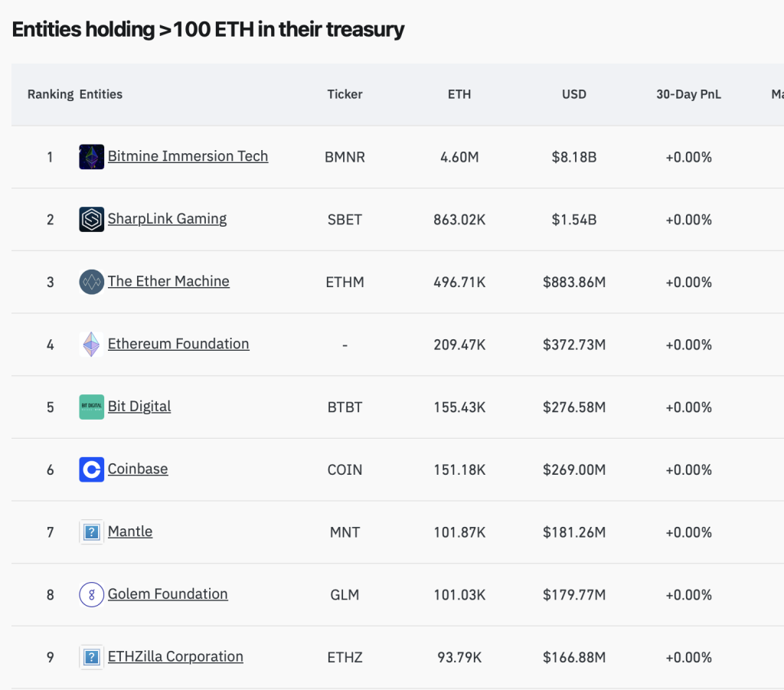Click the Ethereum Foundation diamond logo
This screenshot has height=690, width=784.
click(92, 344)
